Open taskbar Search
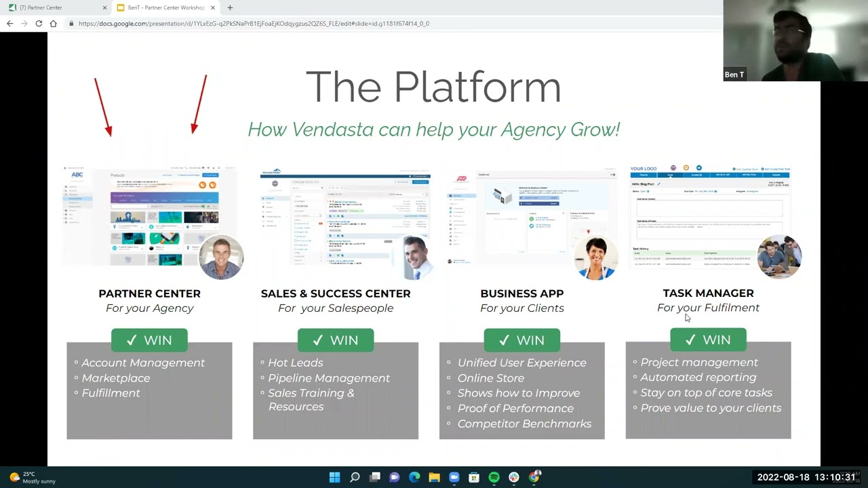868x488 pixels. click(355, 477)
